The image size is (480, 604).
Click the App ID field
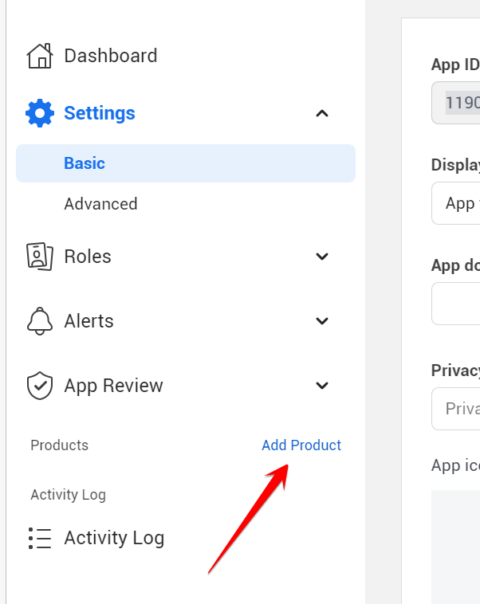[456, 103]
